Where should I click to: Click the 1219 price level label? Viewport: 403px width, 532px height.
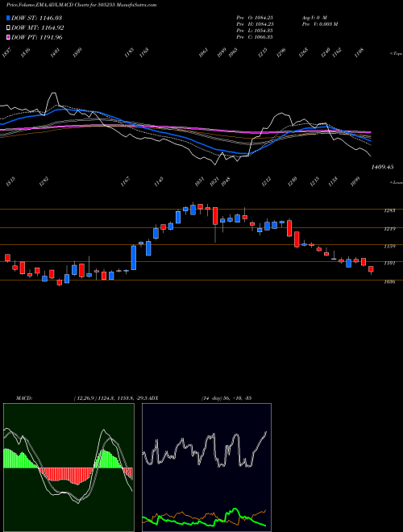[x=389, y=229]
